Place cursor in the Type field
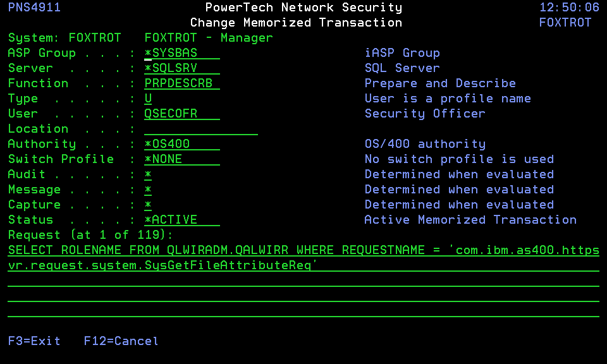The width and height of the screenshot is (607, 364). [x=148, y=99]
